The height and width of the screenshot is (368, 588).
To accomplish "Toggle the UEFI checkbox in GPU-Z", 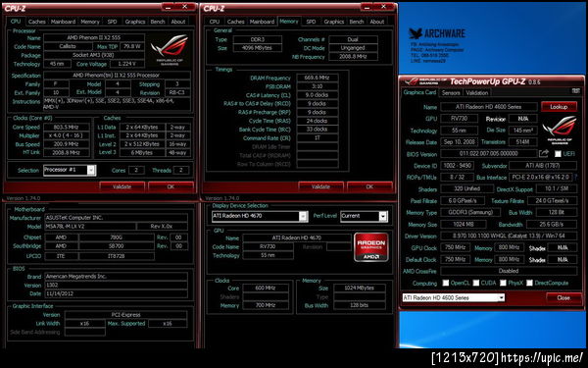I will (x=558, y=154).
